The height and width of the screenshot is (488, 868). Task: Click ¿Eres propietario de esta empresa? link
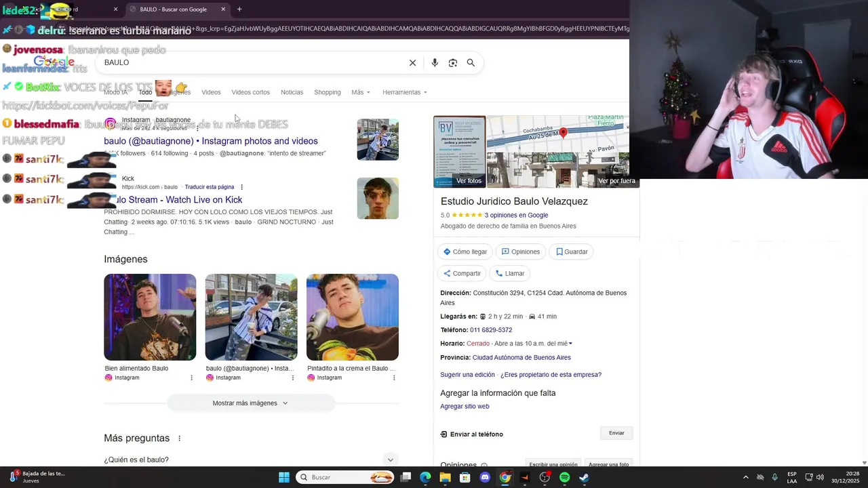[551, 375]
